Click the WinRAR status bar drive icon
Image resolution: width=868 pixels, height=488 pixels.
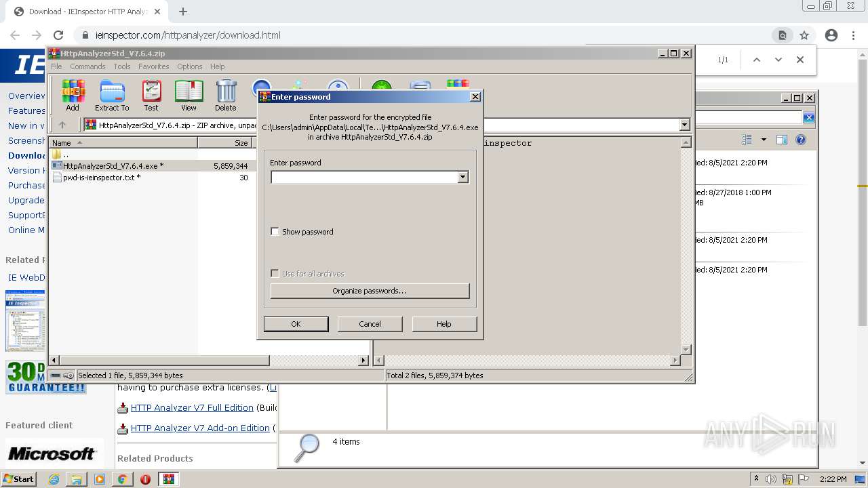56,375
